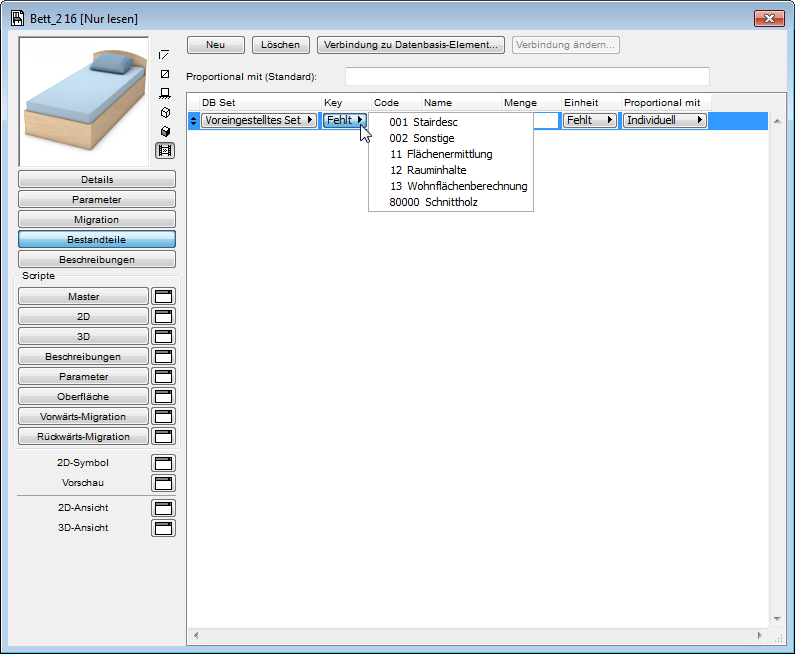Open the Einheit Fehlt dropdown
795x654 pixels.
point(589,120)
